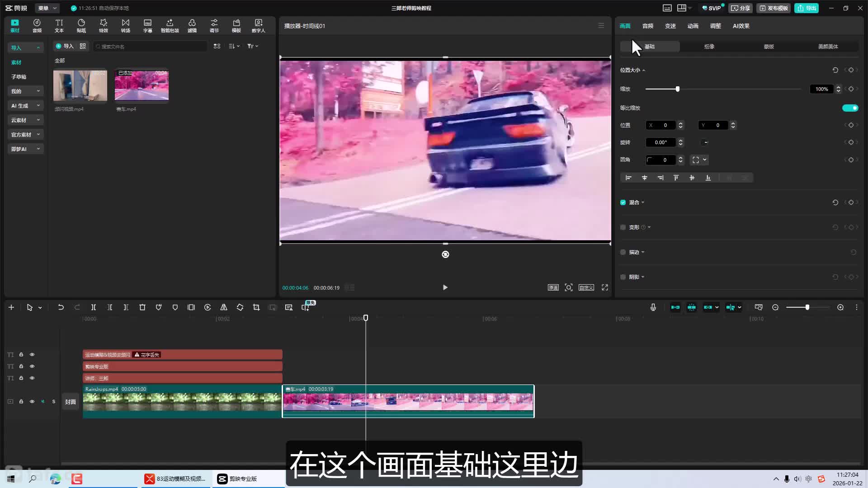The width and height of the screenshot is (868, 488).
Task: Click the 缩放 scale slider handle
Action: tap(677, 89)
